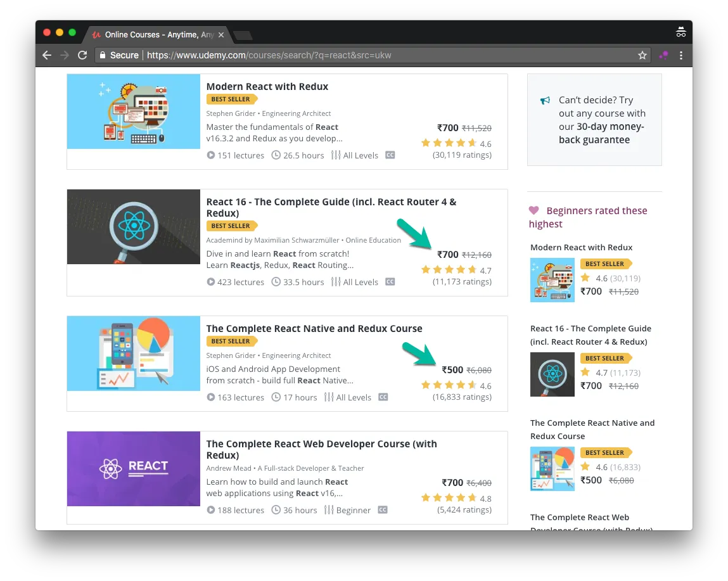Click the clock icon showing 33.5 hours
This screenshot has width=728, height=581.
tap(276, 282)
